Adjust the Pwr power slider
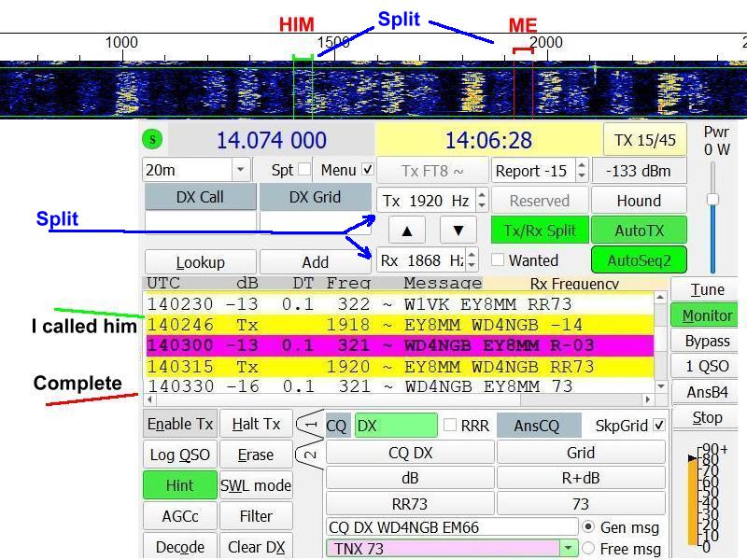 coord(712,200)
